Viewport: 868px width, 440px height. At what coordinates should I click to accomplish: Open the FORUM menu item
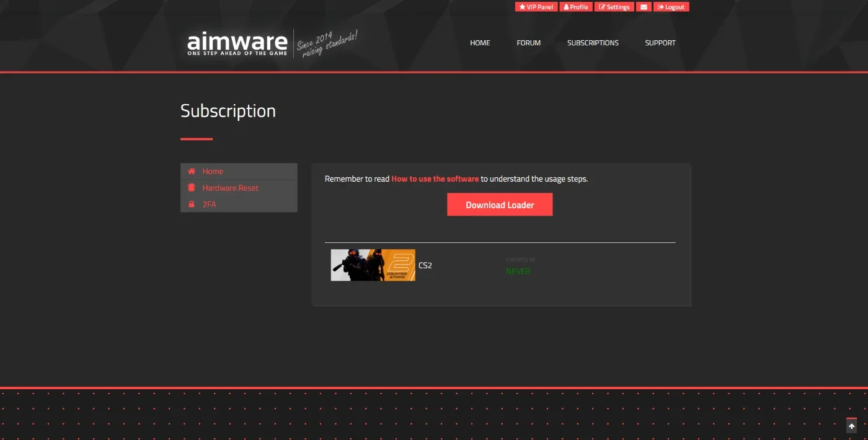529,43
